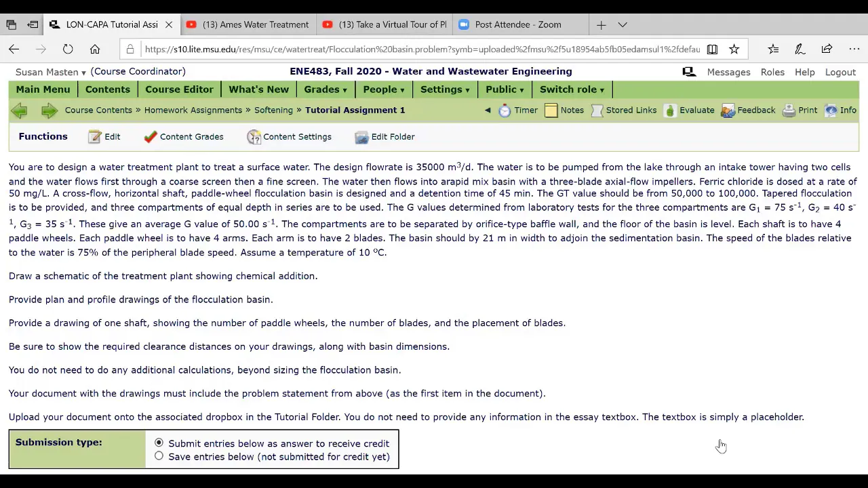This screenshot has height=488, width=868.
Task: Click the padlock site info icon
Action: pyautogui.click(x=130, y=49)
